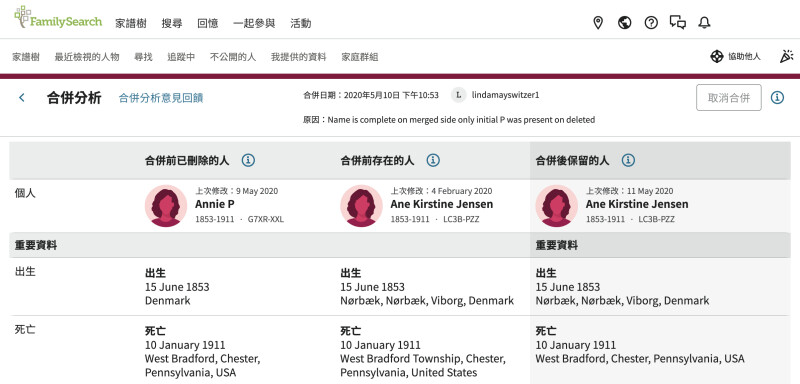Image resolution: width=800 pixels, height=384 pixels.
Task: Click the merge reason text starting 'Name is complete'
Action: click(461, 120)
